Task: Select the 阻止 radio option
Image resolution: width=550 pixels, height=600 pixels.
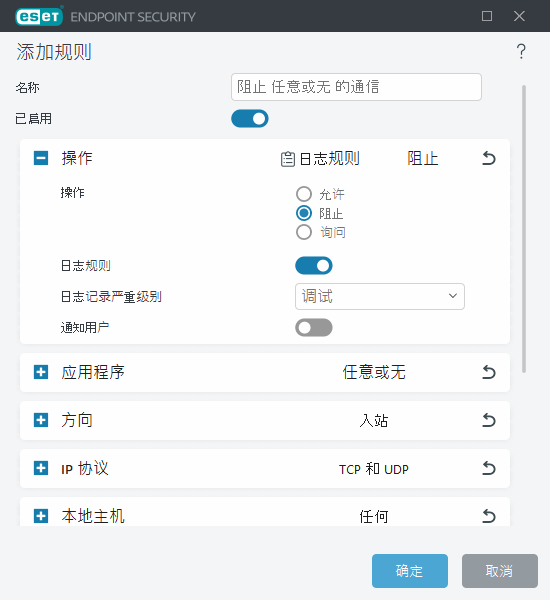Action: click(x=304, y=213)
